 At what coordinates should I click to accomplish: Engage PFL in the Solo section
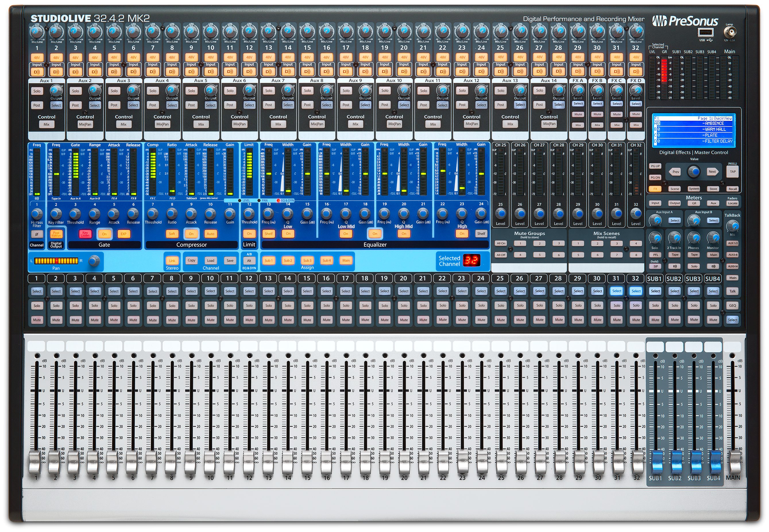pyautogui.click(x=655, y=254)
